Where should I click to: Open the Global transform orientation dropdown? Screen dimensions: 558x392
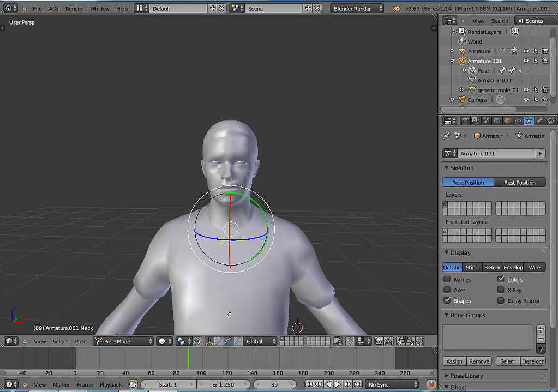(x=260, y=341)
